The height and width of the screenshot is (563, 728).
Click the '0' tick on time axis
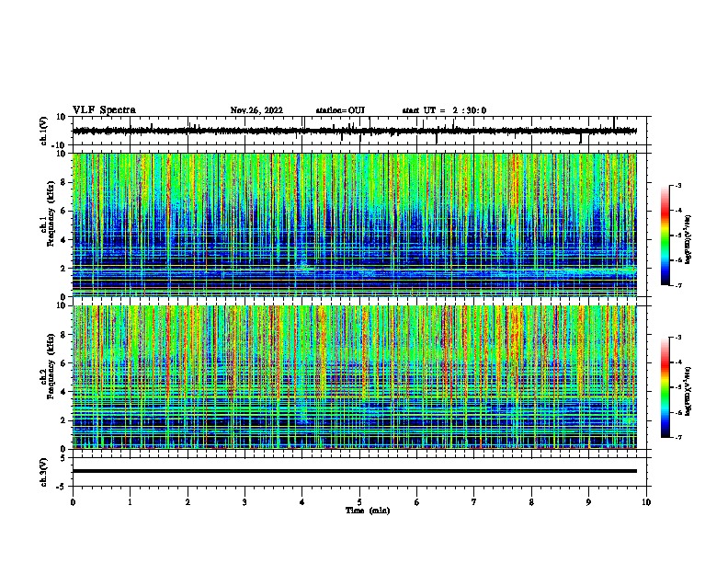tap(73, 502)
